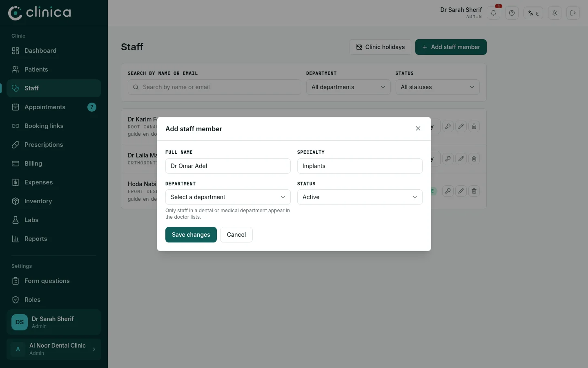The width and height of the screenshot is (588, 368).
Task: Open Patients in the sidebar
Action: (x=54, y=70)
